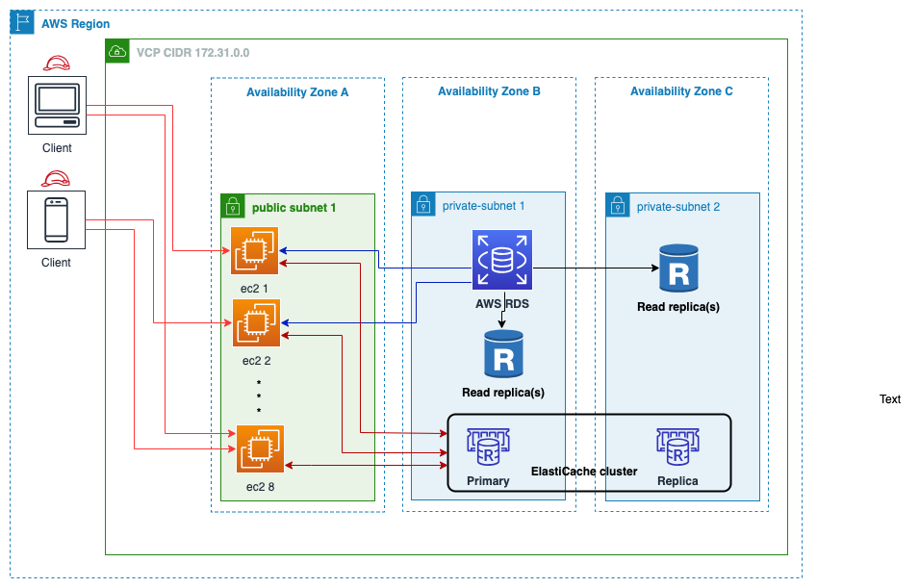Screen dimensions: 919x588
Task: Click Read replica(s) label in private-subnet 2
Action: [x=678, y=307]
